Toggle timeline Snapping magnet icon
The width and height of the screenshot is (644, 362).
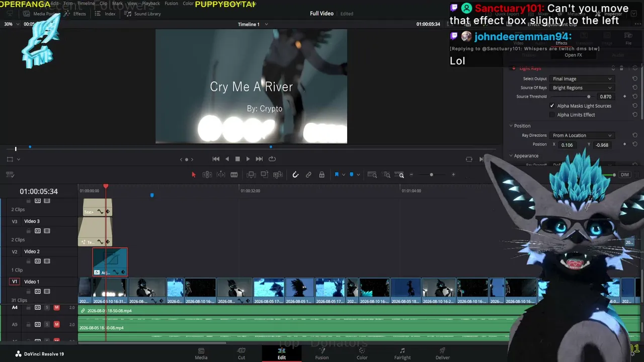click(x=295, y=174)
